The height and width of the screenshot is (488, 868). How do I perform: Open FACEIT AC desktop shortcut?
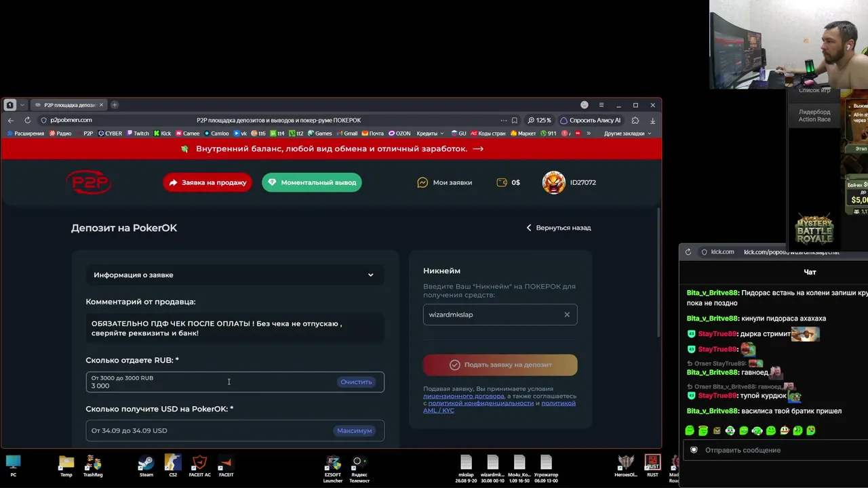click(x=199, y=466)
